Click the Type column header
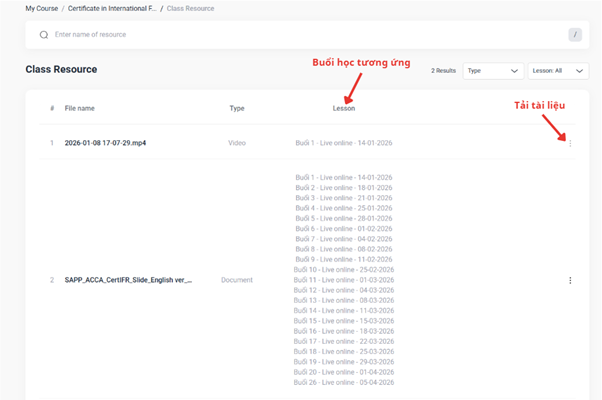Viewport: 602px width, 400px height. (x=237, y=108)
